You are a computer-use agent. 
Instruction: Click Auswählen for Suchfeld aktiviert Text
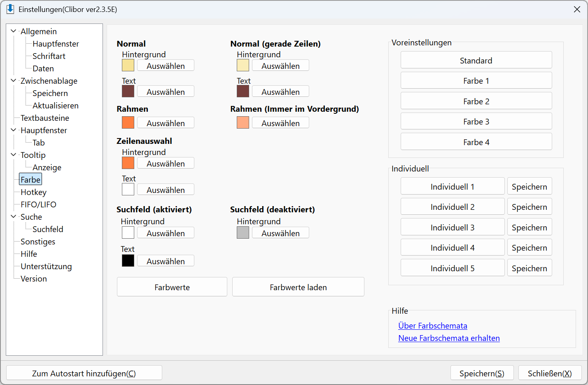click(166, 261)
